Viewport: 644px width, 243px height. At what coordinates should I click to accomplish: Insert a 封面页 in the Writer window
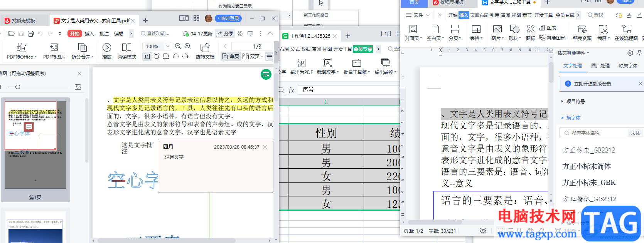(x=413, y=32)
